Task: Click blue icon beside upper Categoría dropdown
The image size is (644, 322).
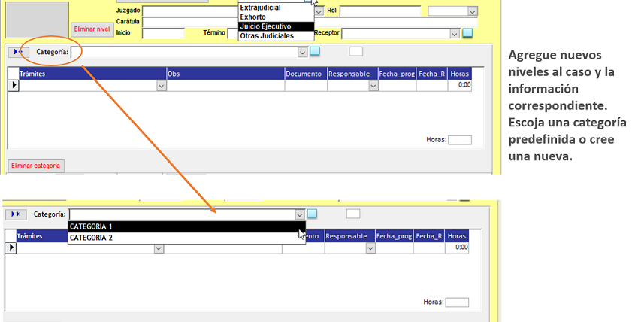Action: point(315,51)
